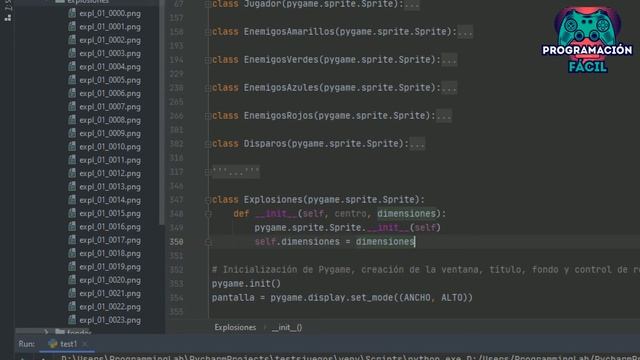
Task: Expand folded ellipsis after Disparos class
Action: [x=417, y=144]
